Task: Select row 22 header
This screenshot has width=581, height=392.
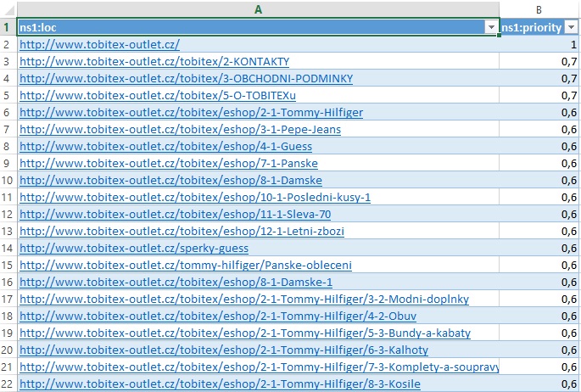Action: pyautogui.click(x=8, y=384)
